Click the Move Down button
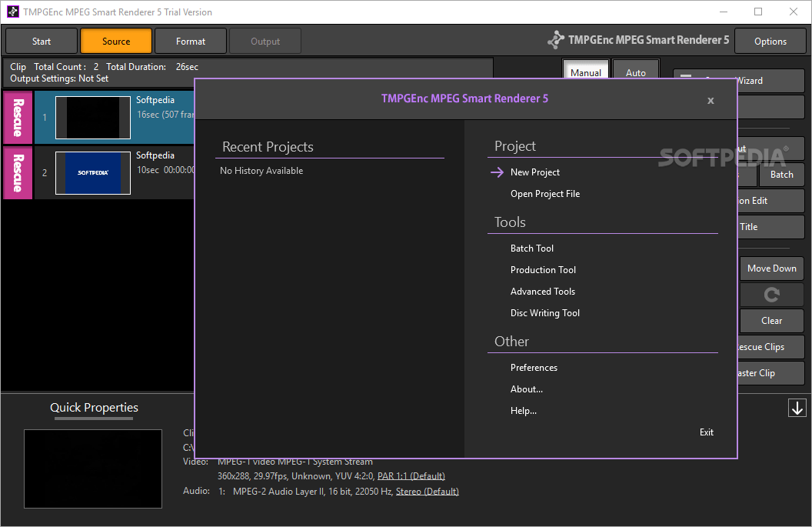The height and width of the screenshot is (527, 812). click(771, 269)
